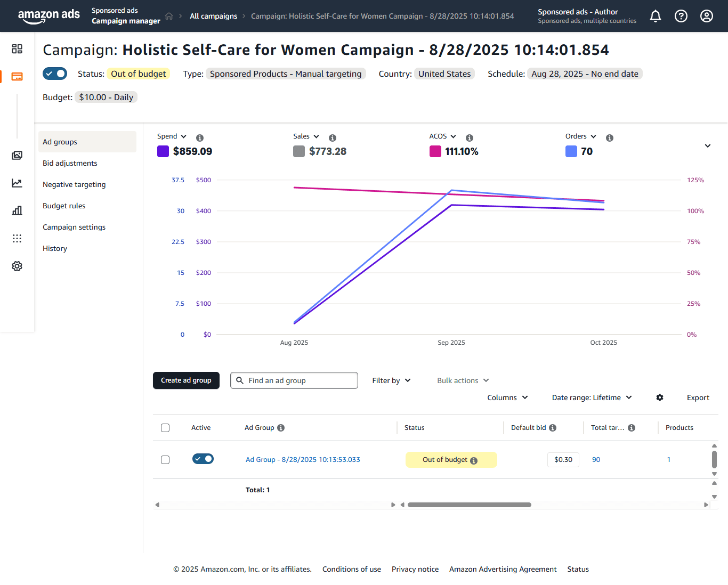Image resolution: width=728 pixels, height=585 pixels.
Task: Open Negative targeting section
Action: tap(74, 184)
